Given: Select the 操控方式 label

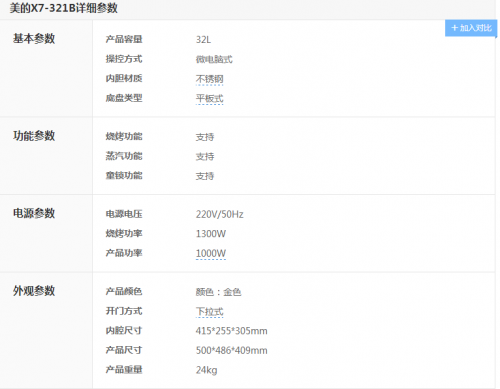Looking at the screenshot, I should tap(124, 59).
